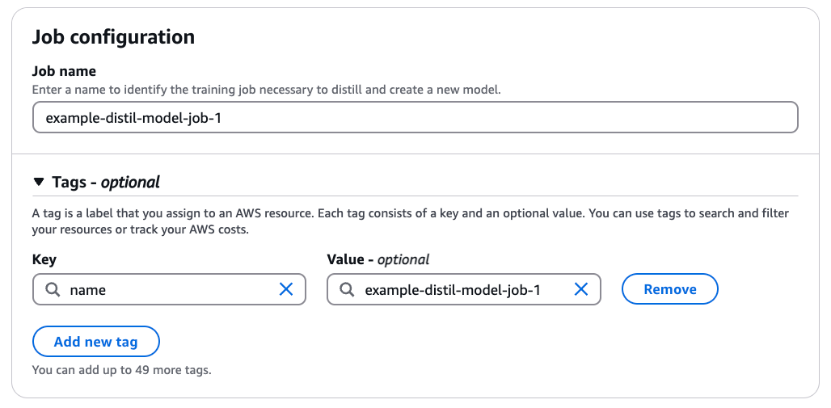Click the thin divider under the Tags heading
Viewport: 831px width, 408px height.
pyautogui.click(x=415, y=197)
